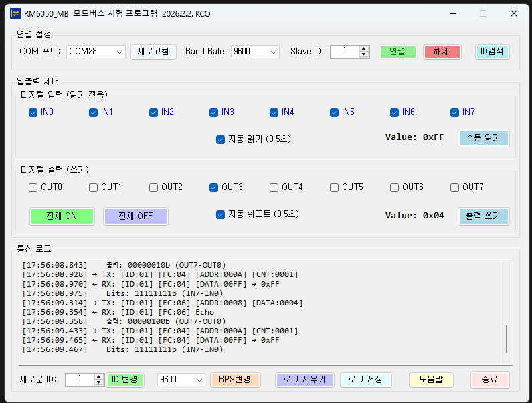Click the 새로운 ID input field
532x403 pixels.
(x=80, y=380)
